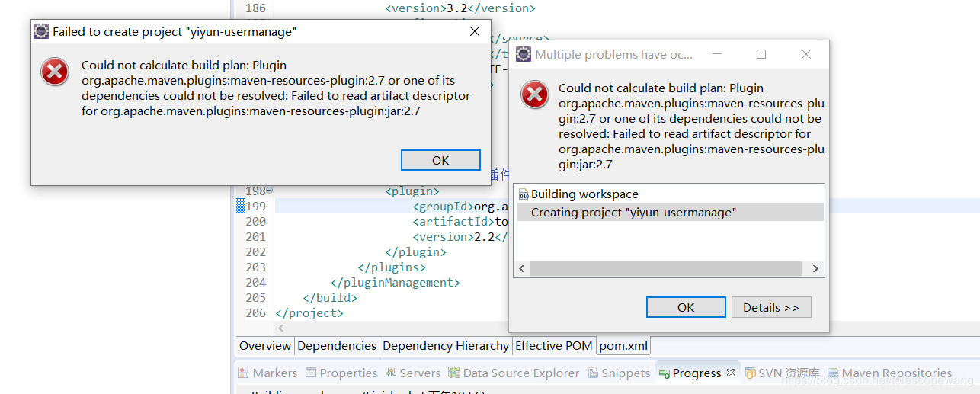Click the error icon in the Failed dialog

click(55, 72)
